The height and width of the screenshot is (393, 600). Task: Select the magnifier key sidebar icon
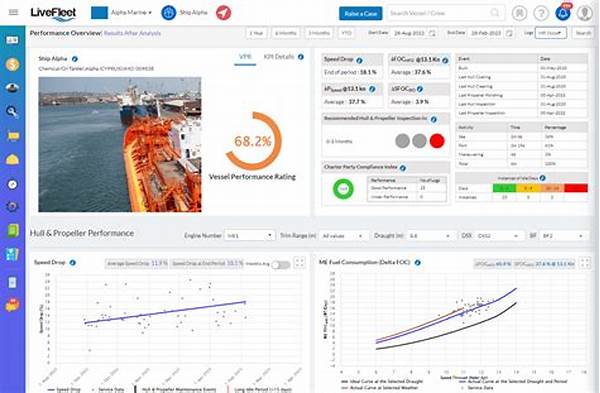tap(12, 112)
